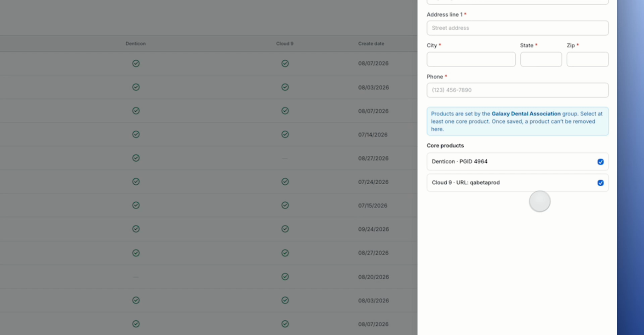Select the 07/24/2026 create date cell
Screen dimensions: 644x335
(x=373, y=182)
